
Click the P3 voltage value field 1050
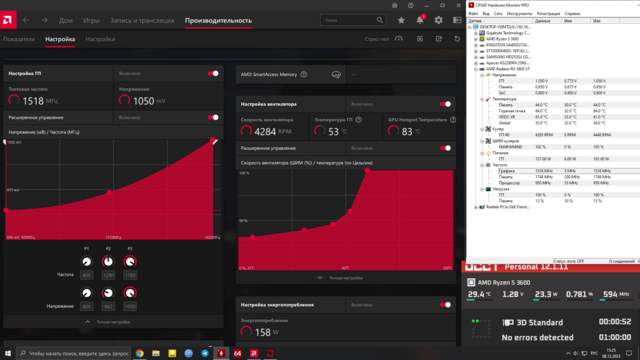pos(130,307)
